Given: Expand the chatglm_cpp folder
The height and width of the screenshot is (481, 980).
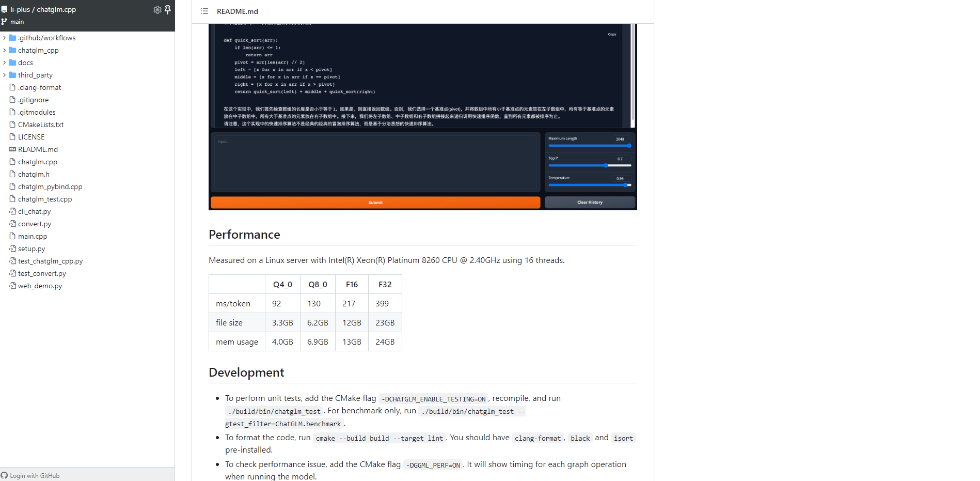Looking at the screenshot, I should [5, 50].
